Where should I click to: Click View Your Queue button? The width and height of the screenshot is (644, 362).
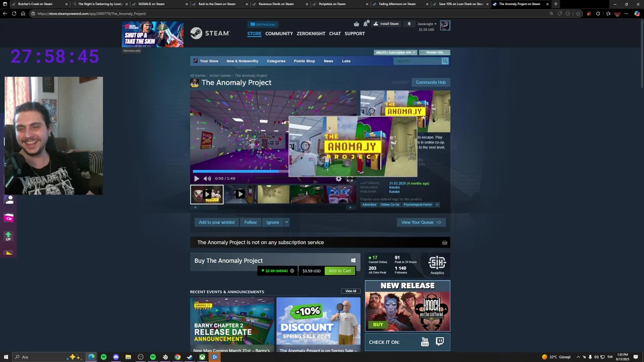(421, 222)
